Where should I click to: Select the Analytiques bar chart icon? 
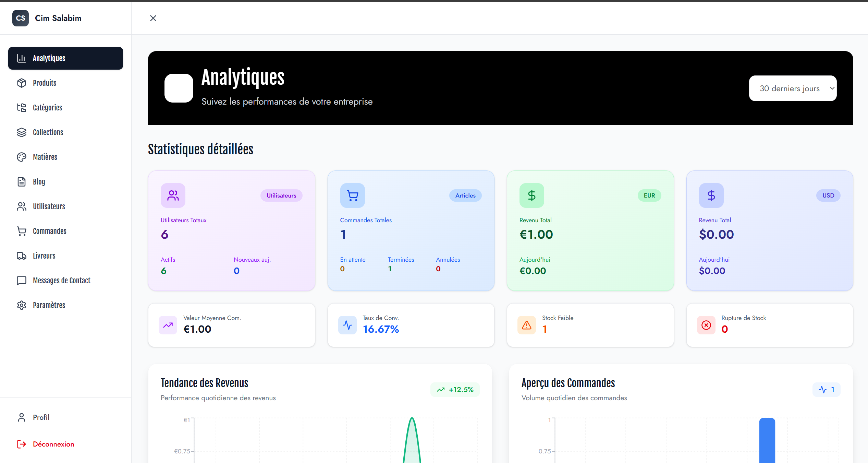(x=22, y=58)
